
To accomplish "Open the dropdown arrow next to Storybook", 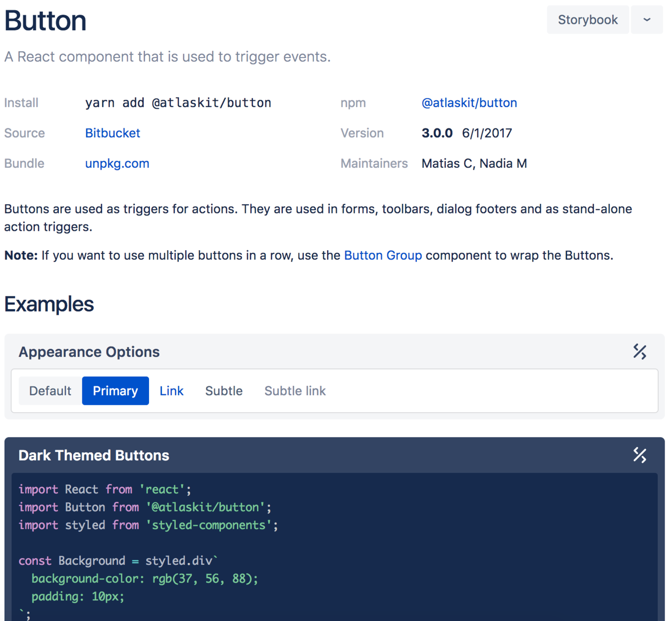I will (647, 20).
